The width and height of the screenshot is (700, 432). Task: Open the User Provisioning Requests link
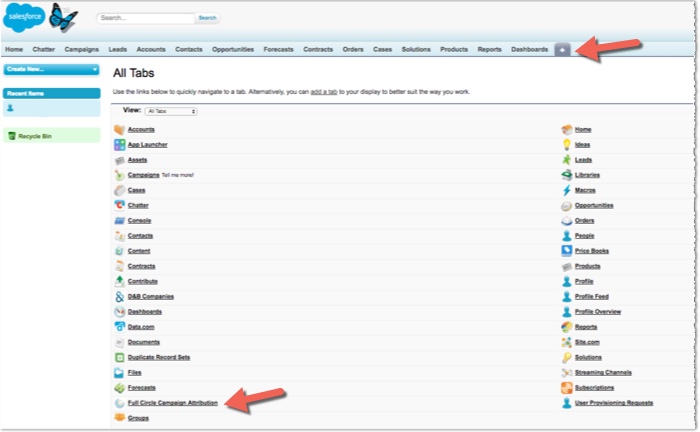614,402
